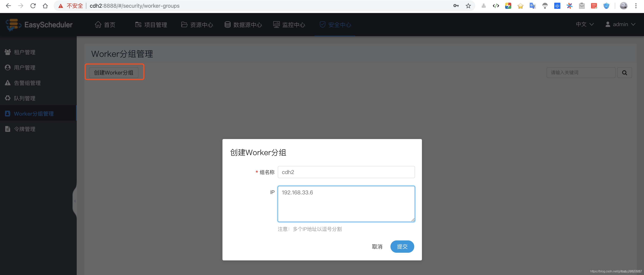Click the browser home icon
The width and height of the screenshot is (644, 275).
click(45, 6)
